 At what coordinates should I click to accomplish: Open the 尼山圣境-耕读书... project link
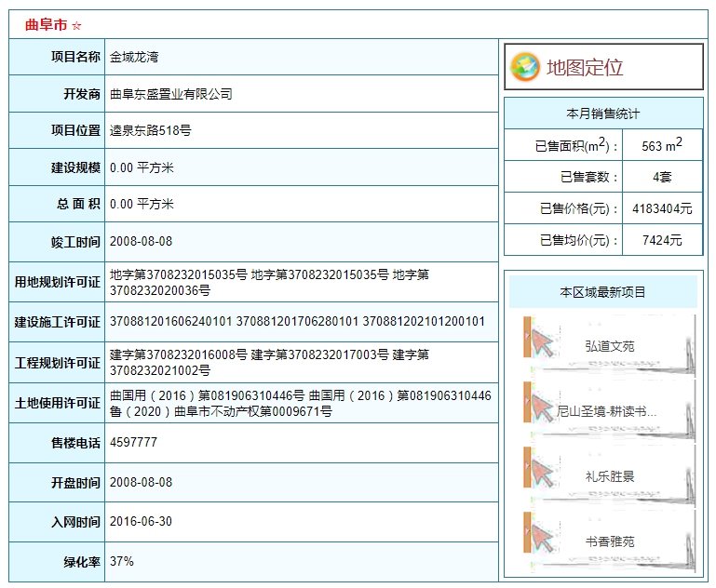pyautogui.click(x=606, y=411)
